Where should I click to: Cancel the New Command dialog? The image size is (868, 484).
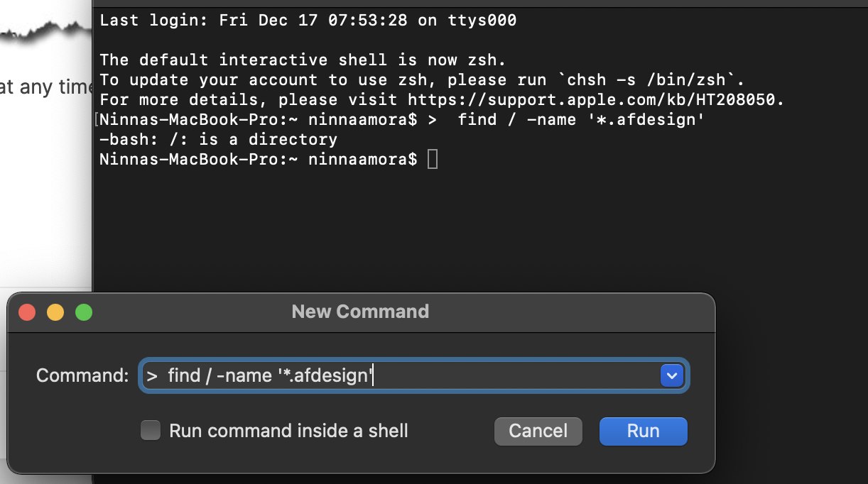[x=538, y=431]
